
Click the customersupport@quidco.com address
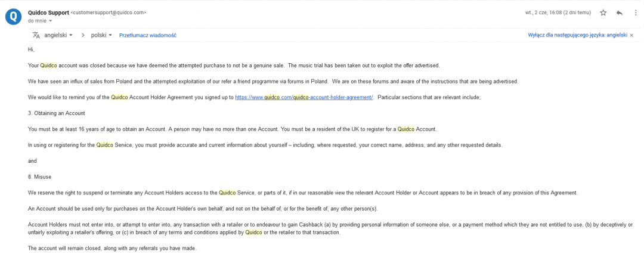(x=108, y=13)
